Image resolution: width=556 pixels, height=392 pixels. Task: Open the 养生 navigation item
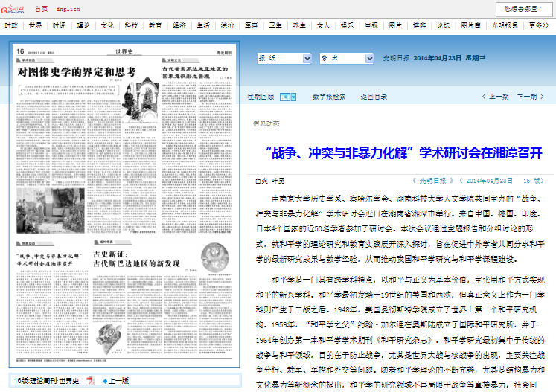299,25
